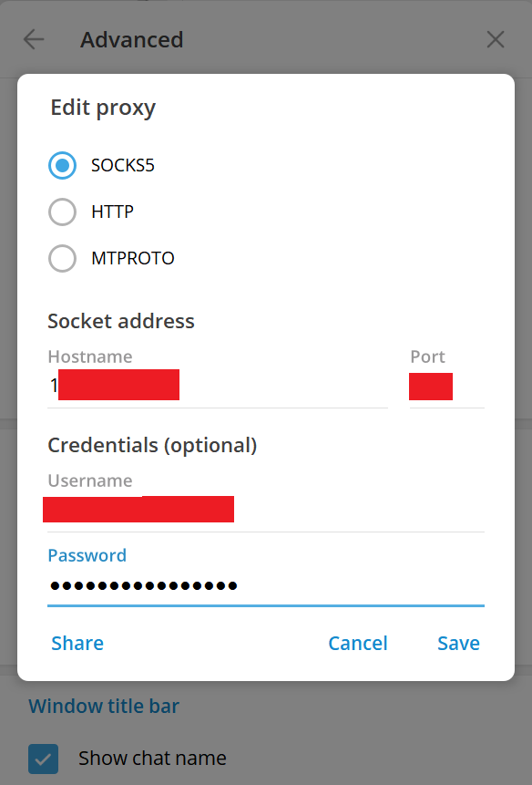The width and height of the screenshot is (532, 785).
Task: Select the SOCKS5 proxy type
Action: 62,165
